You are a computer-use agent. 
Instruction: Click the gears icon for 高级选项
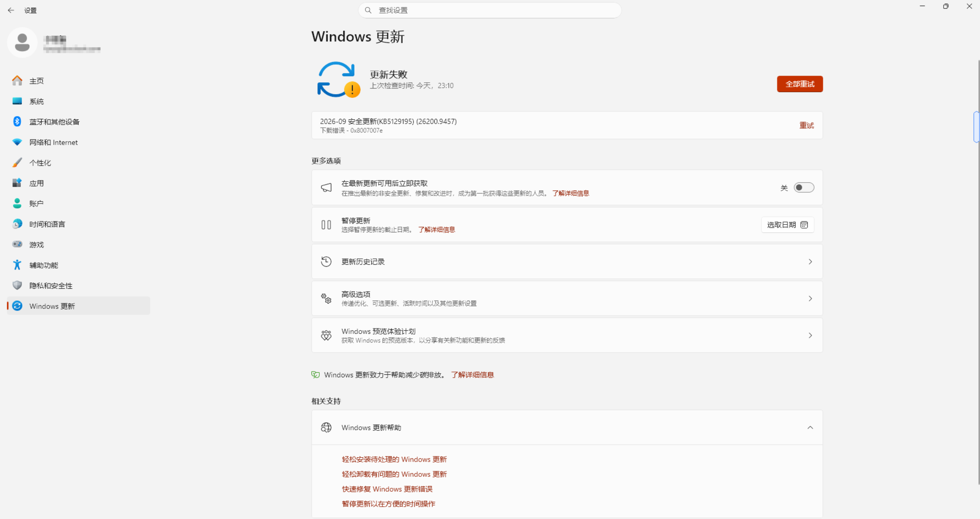[x=326, y=298]
